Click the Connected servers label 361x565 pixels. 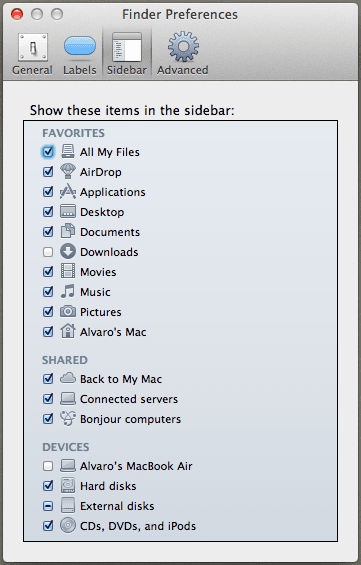point(129,399)
